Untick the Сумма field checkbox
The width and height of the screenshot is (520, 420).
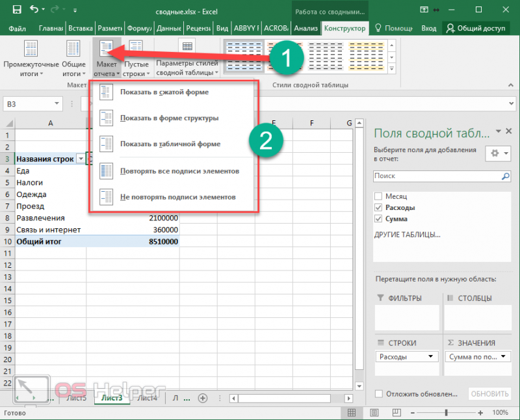pyautogui.click(x=378, y=218)
